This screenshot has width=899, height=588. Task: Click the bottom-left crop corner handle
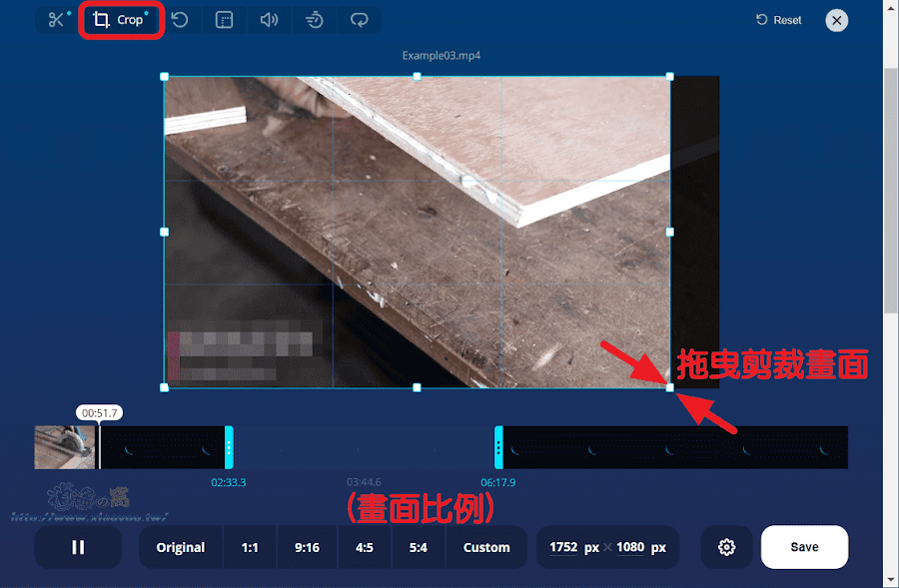(165, 388)
